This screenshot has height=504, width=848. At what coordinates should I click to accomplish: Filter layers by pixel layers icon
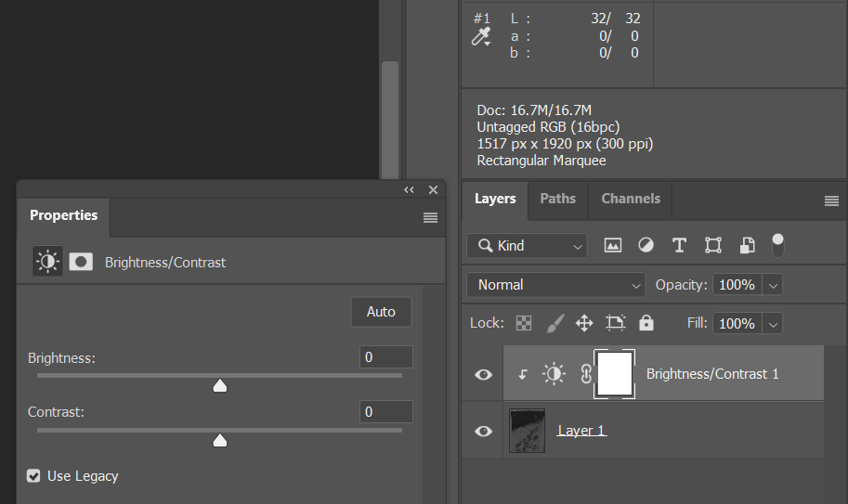[613, 245]
